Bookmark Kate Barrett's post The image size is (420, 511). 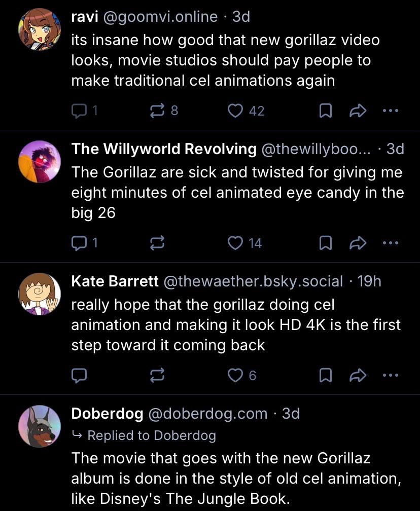point(326,375)
